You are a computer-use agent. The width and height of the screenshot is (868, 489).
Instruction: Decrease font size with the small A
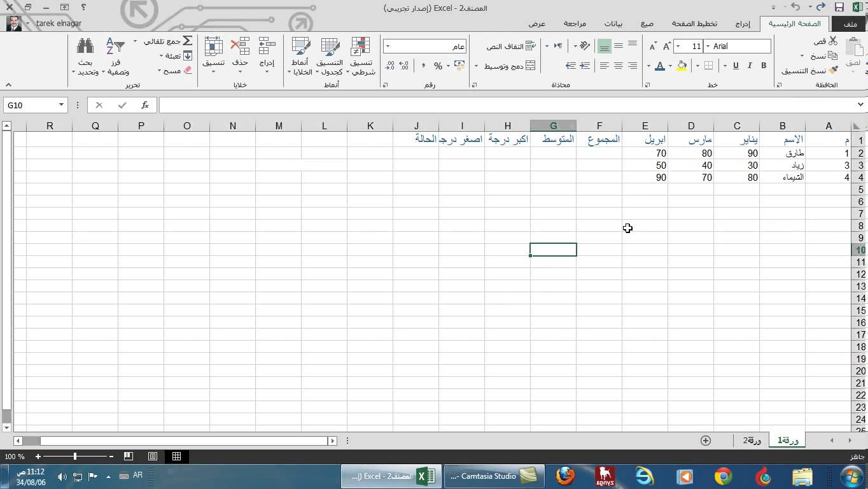pyautogui.click(x=652, y=46)
